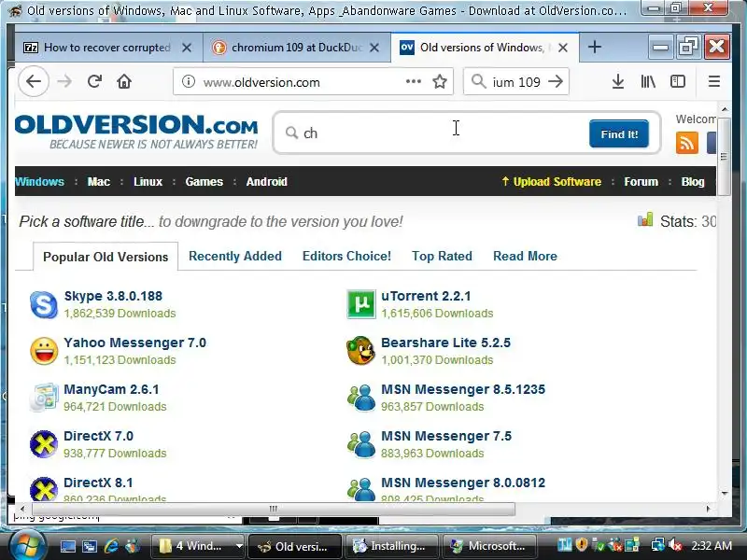Switch to the chromium 109 at DuckDuckGo tab
Image resolution: width=747 pixels, height=560 pixels.
pos(296,48)
